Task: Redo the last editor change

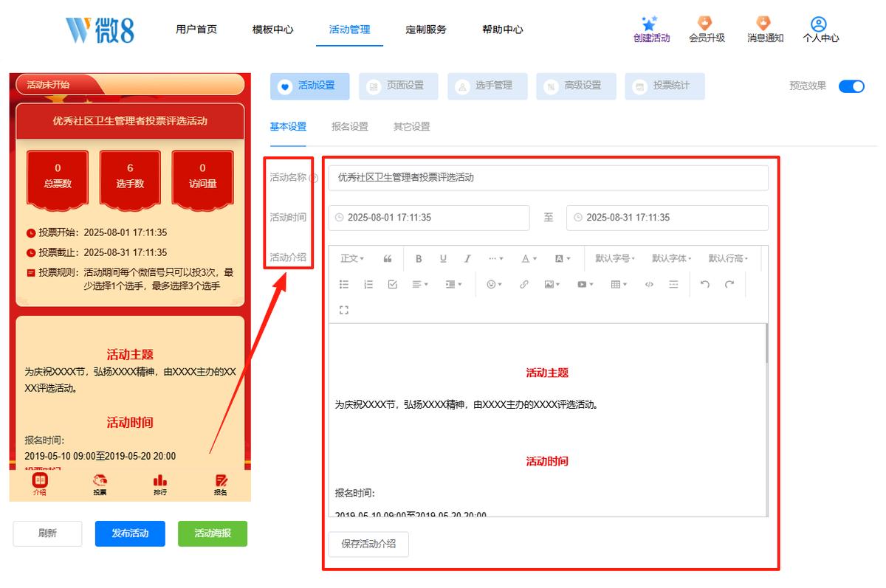Action: click(729, 284)
